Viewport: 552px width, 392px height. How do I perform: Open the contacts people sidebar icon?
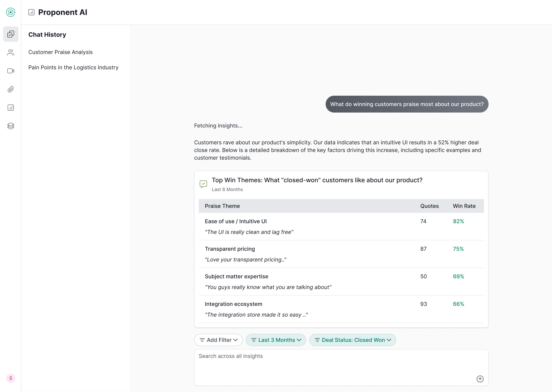(11, 52)
